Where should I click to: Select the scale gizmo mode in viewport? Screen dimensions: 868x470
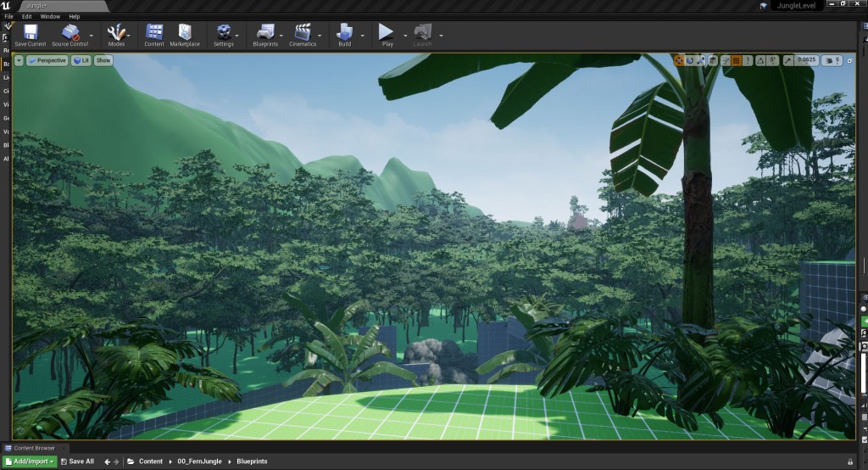point(703,60)
